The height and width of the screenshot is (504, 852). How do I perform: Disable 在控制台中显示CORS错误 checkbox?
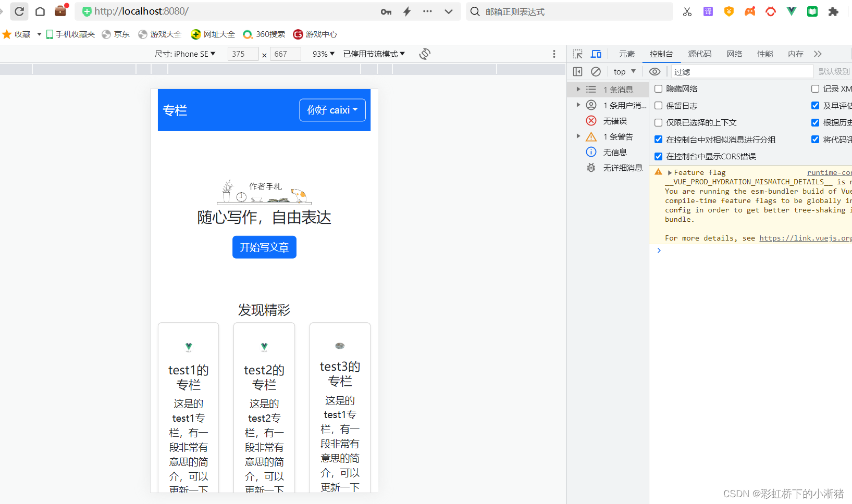pos(658,156)
